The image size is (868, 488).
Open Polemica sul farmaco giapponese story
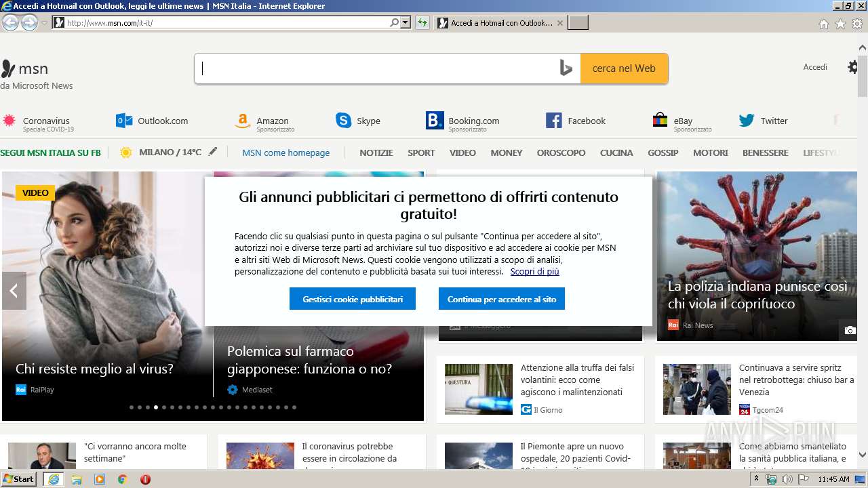(x=309, y=360)
